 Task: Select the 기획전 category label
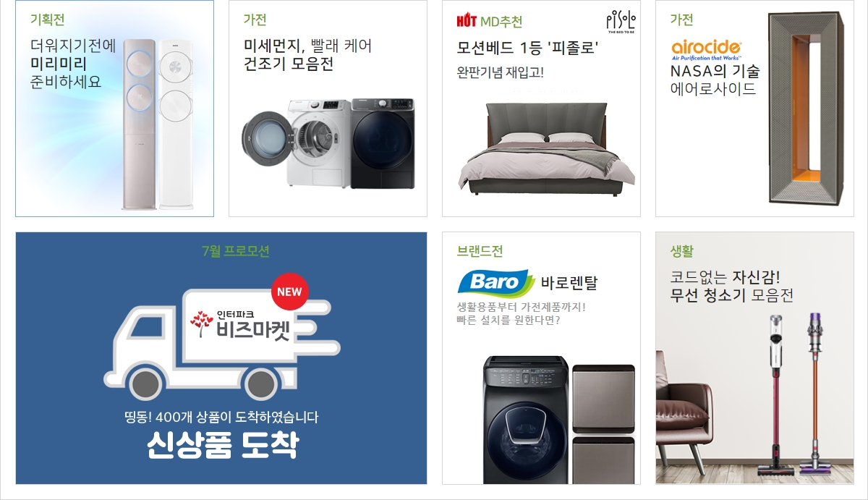[47, 20]
